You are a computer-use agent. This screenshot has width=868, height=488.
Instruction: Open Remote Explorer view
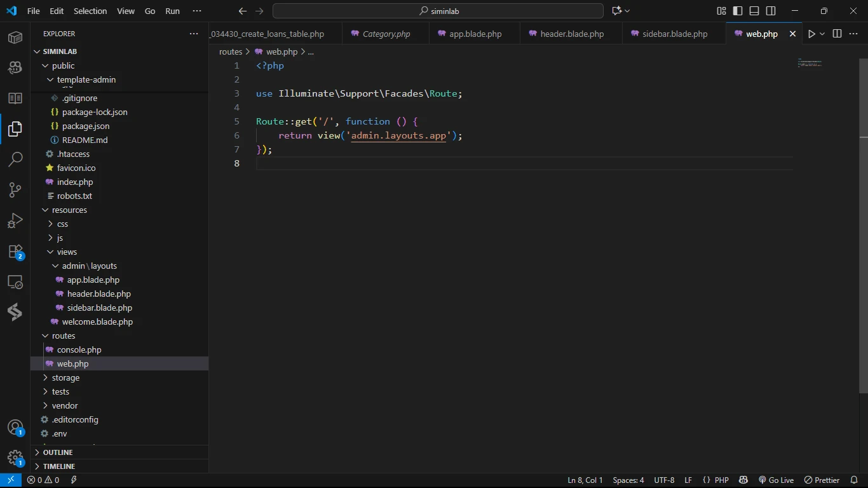[x=15, y=282]
